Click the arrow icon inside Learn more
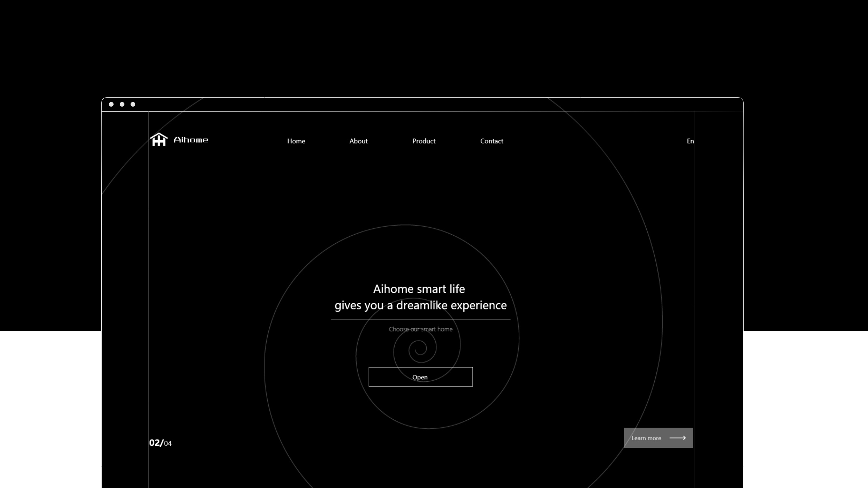Viewport: 868px width, 488px height. pyautogui.click(x=677, y=438)
